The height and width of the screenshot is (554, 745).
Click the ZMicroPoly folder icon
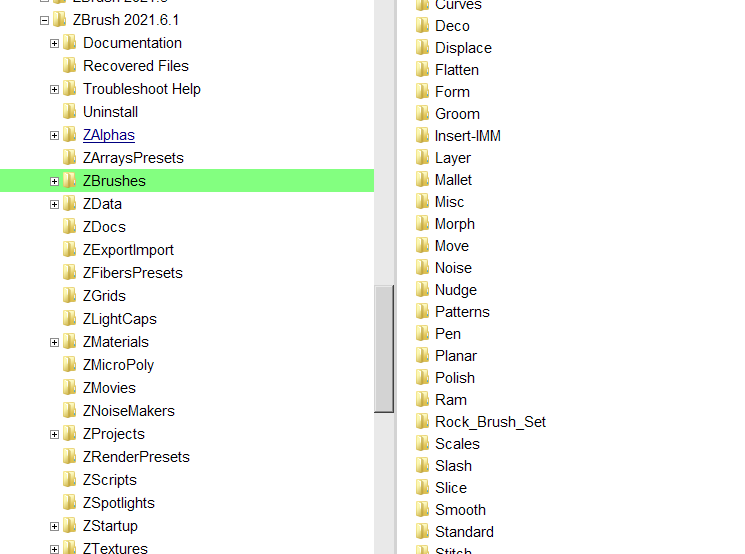[x=69, y=364]
